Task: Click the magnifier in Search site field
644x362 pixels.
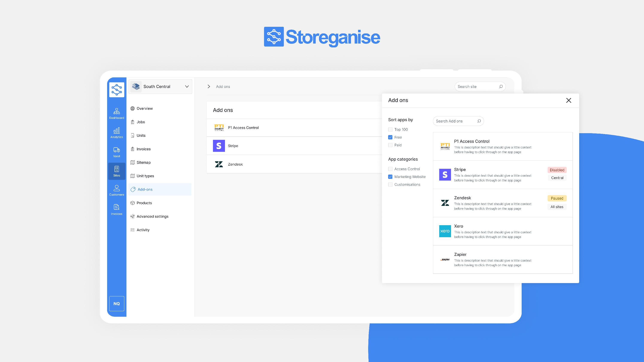Action: tap(501, 86)
